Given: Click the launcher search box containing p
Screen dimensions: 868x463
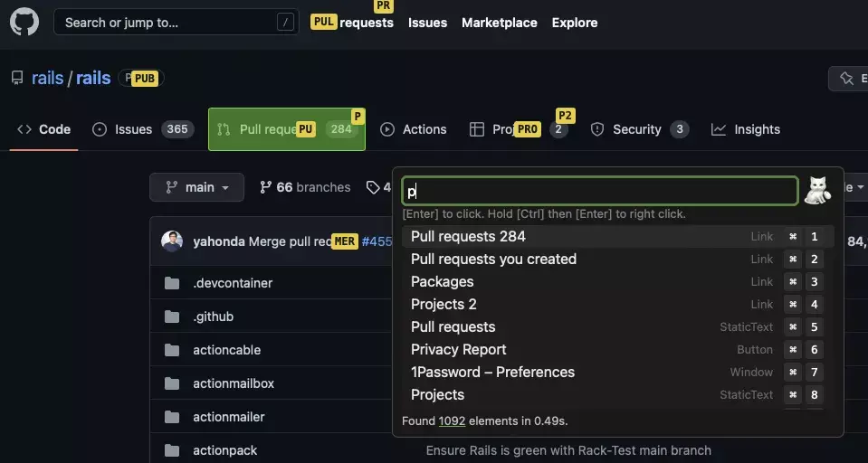Looking at the screenshot, I should [599, 191].
